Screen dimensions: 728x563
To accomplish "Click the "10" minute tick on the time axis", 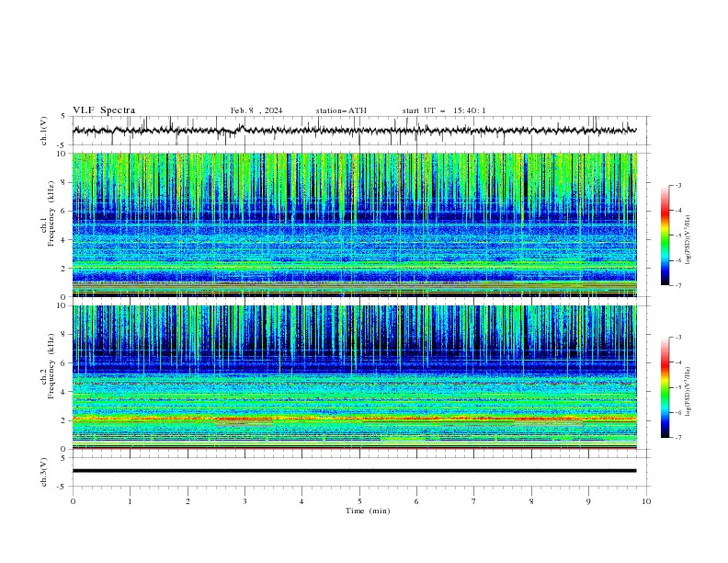I will tap(646, 501).
